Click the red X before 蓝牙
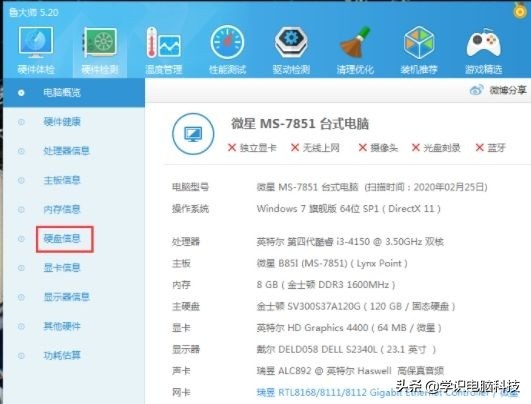 pos(480,148)
